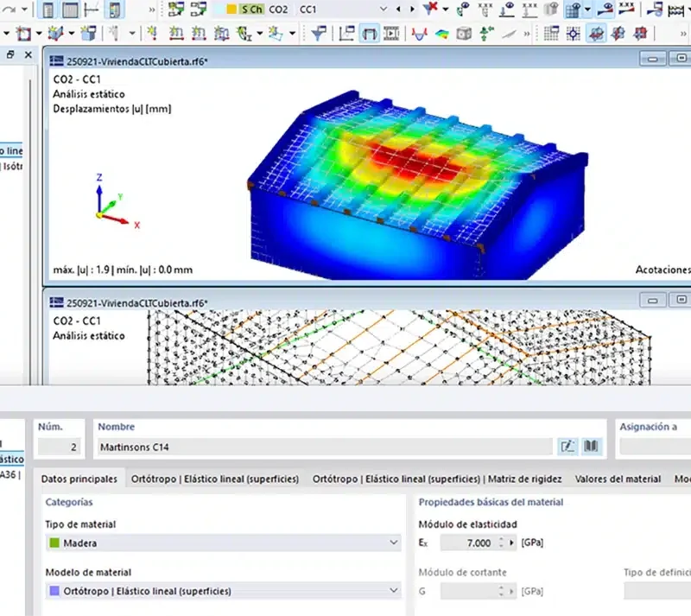Toggle the gray solid visibility icon
The height and width of the screenshot is (616, 691).
pyautogui.click(x=551, y=10)
